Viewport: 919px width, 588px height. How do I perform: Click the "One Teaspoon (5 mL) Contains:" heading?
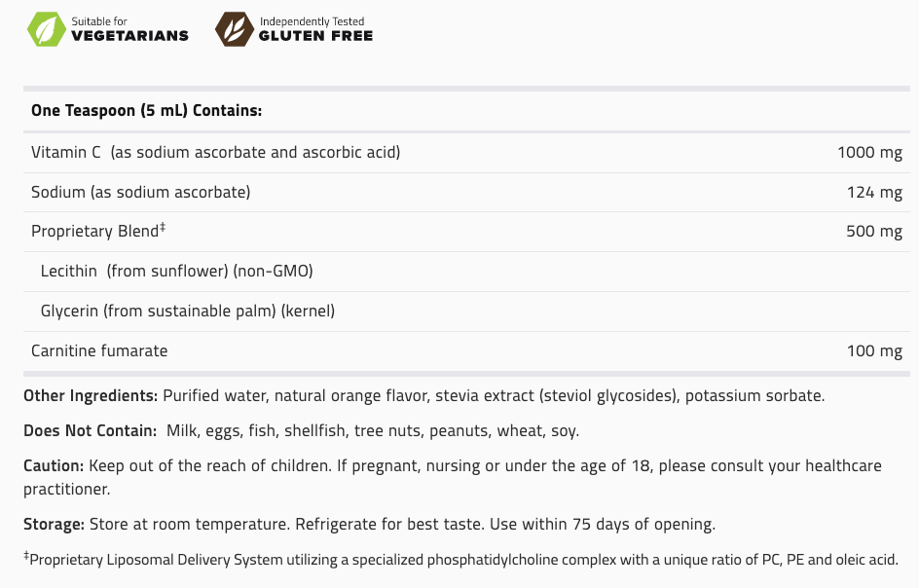146,111
